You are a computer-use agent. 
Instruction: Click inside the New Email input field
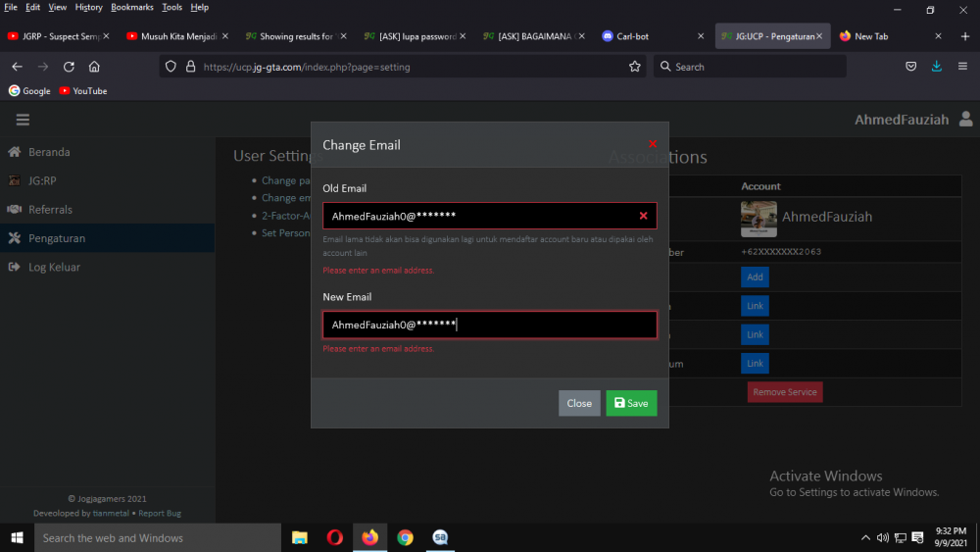489,326
